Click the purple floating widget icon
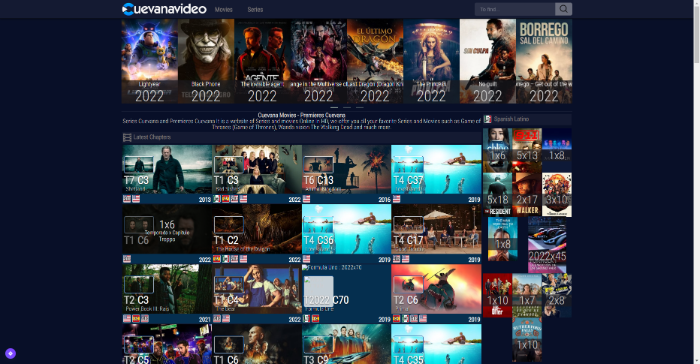Viewport: 700px width, 364px height. (x=10, y=353)
